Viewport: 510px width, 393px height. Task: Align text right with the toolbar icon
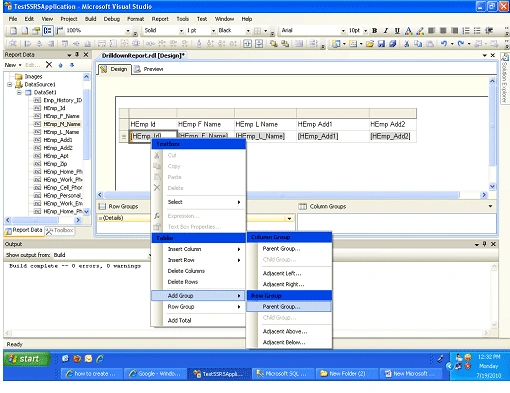pyautogui.click(x=454, y=31)
